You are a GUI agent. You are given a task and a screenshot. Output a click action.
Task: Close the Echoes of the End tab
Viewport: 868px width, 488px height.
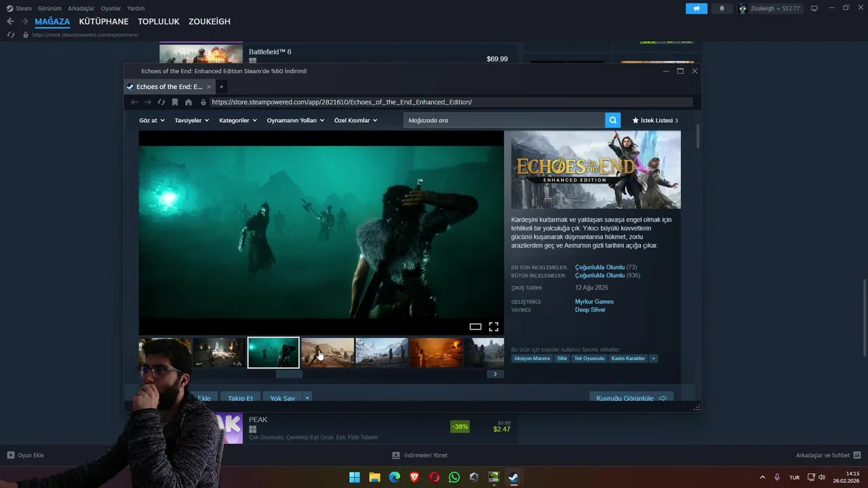click(209, 87)
